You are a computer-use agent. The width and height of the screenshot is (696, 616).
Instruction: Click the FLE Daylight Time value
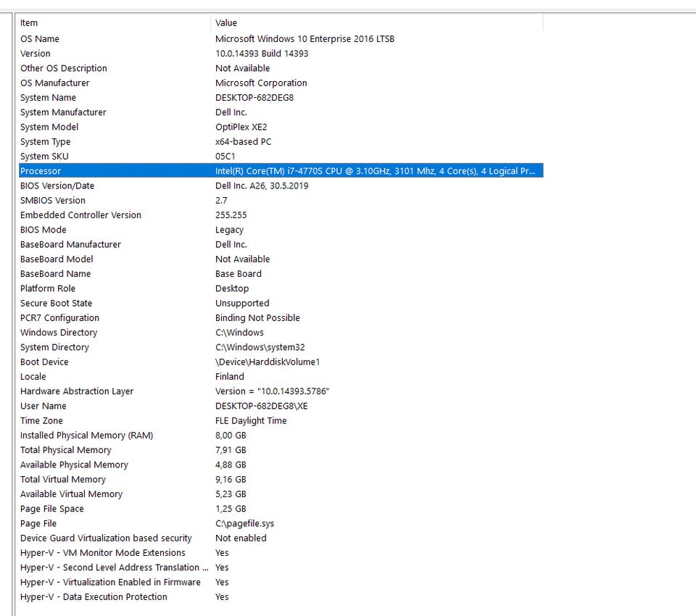pyautogui.click(x=251, y=420)
